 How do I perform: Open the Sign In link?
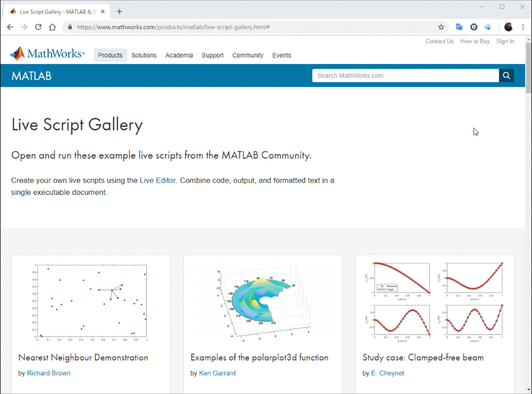click(x=505, y=42)
